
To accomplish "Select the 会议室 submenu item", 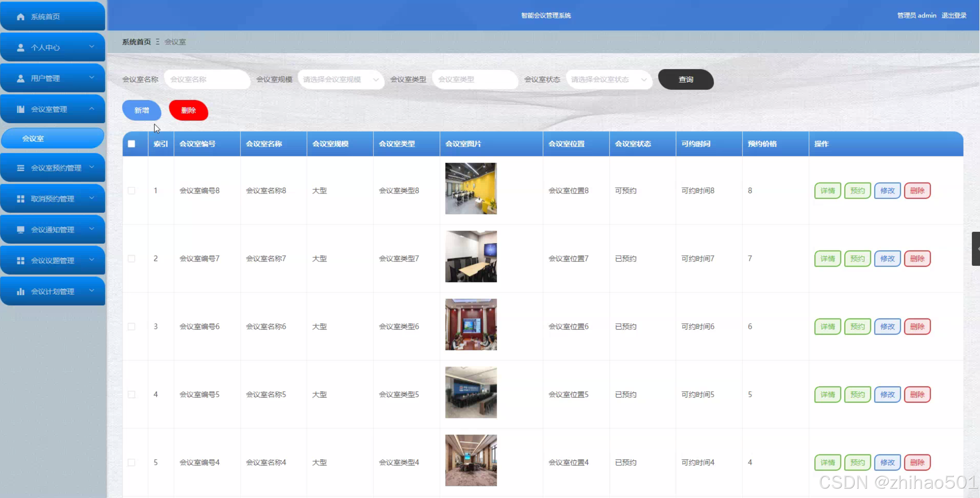I will click(53, 138).
